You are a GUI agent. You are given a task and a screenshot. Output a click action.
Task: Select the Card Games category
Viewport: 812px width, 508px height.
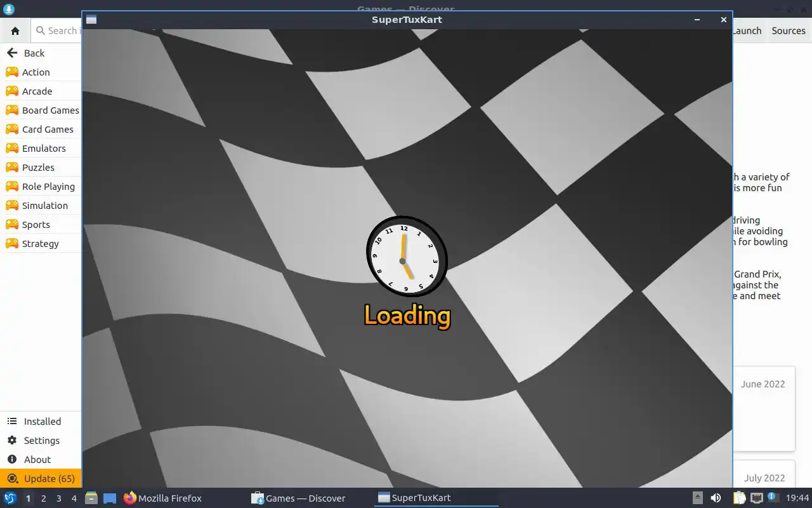pyautogui.click(x=41, y=130)
